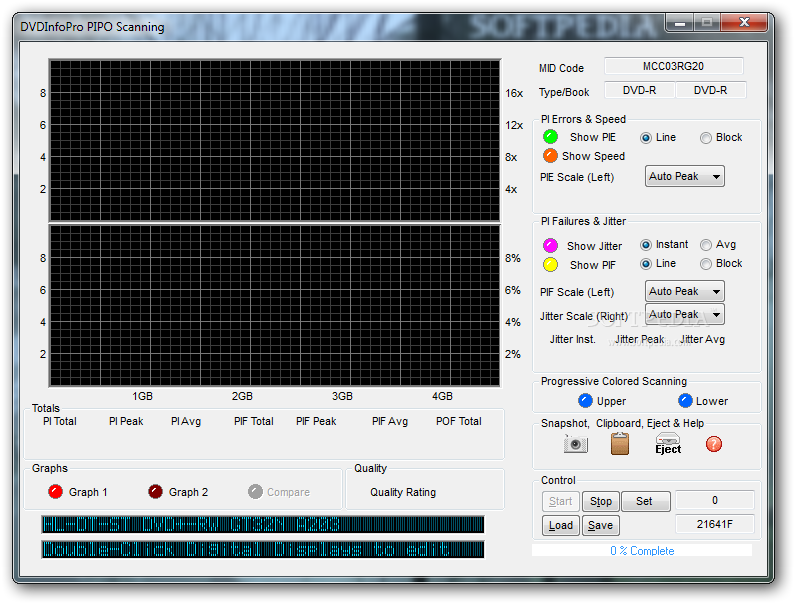Click the Start button

pyautogui.click(x=560, y=501)
